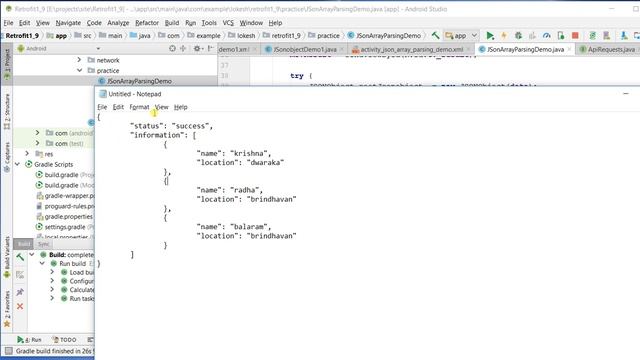The image size is (640, 360).
Task: Open Project panel settings gear
Action: (197, 49)
